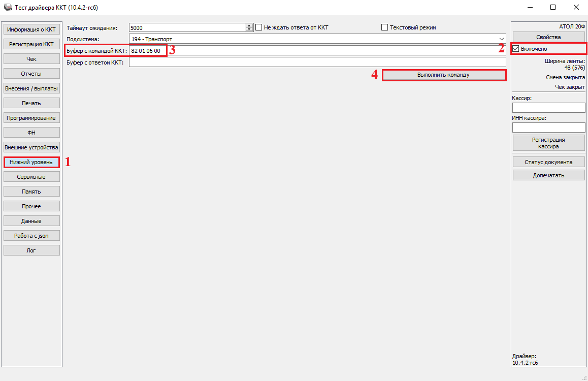Increase timeout with spinner up arrow
This screenshot has height=381, width=588.
(249, 26)
